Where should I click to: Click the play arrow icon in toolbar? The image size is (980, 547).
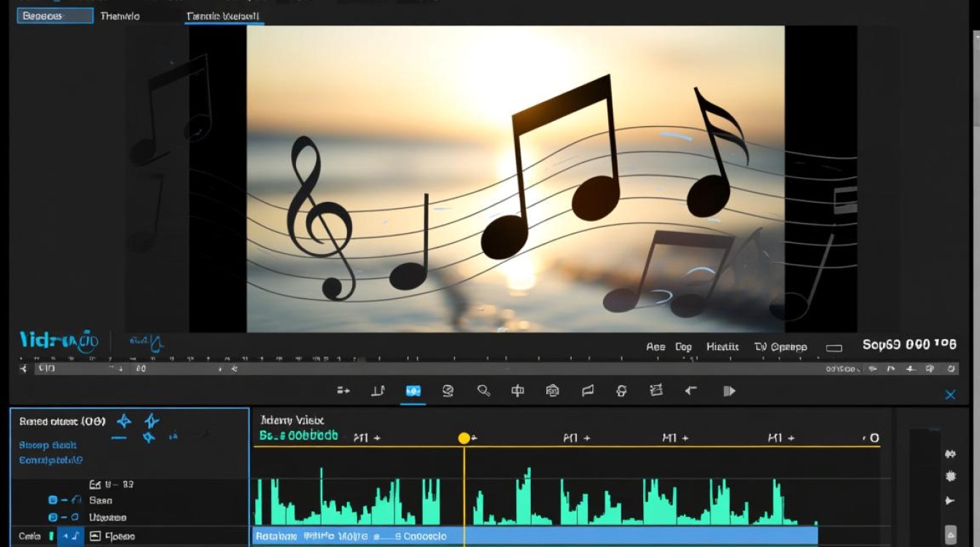[729, 391]
